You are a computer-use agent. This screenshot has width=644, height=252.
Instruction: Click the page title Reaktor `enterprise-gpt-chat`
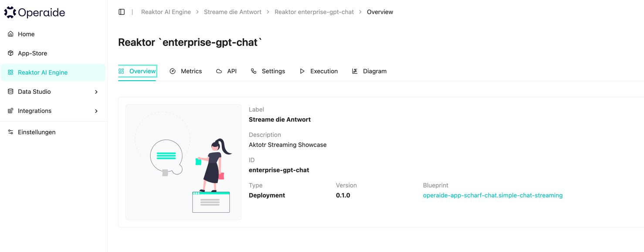tap(190, 42)
